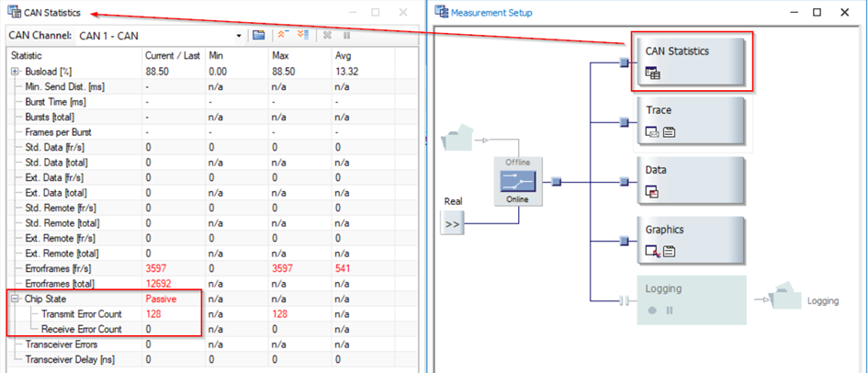Collapse the Chip State tree row

(x=15, y=299)
